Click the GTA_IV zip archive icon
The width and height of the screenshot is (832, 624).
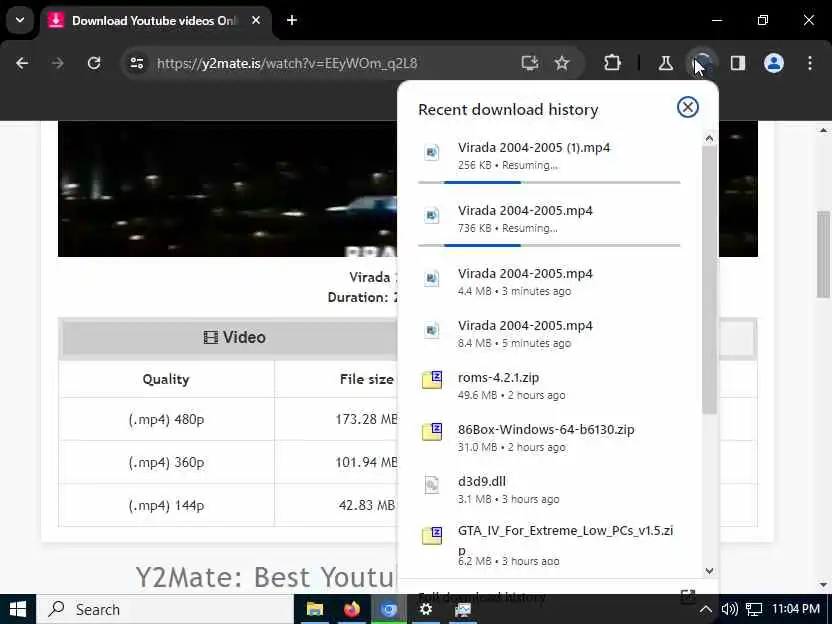[432, 535]
